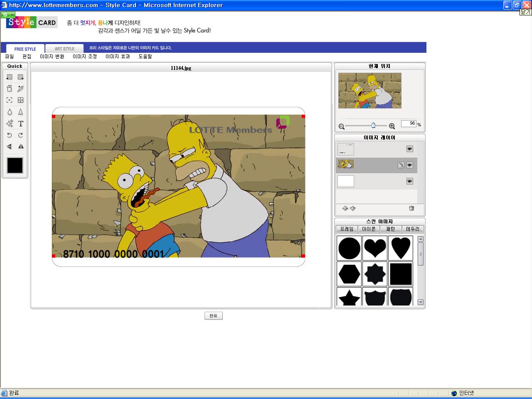The image size is (532, 399).
Task: Open the 이미지 효과 menu
Action: [x=118, y=57]
